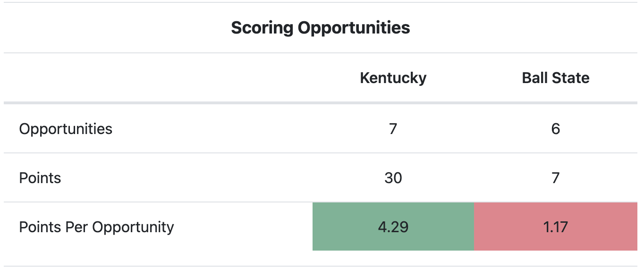Click Ball State's points value 7
The width and height of the screenshot is (644, 269).
click(x=556, y=178)
